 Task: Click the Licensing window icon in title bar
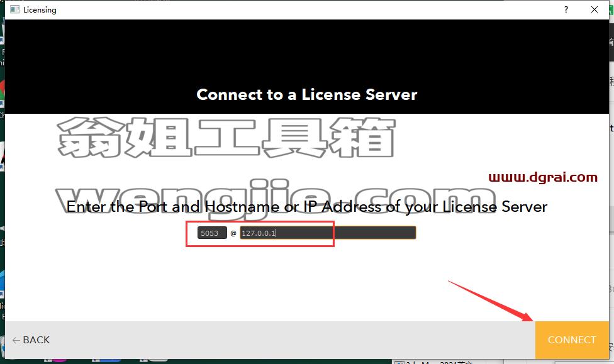(x=15, y=9)
